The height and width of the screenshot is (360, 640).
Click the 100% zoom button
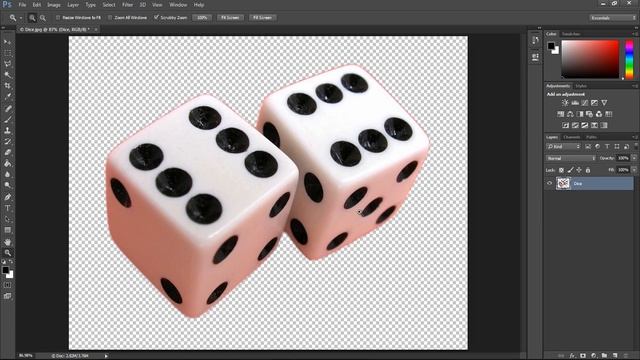[202, 18]
